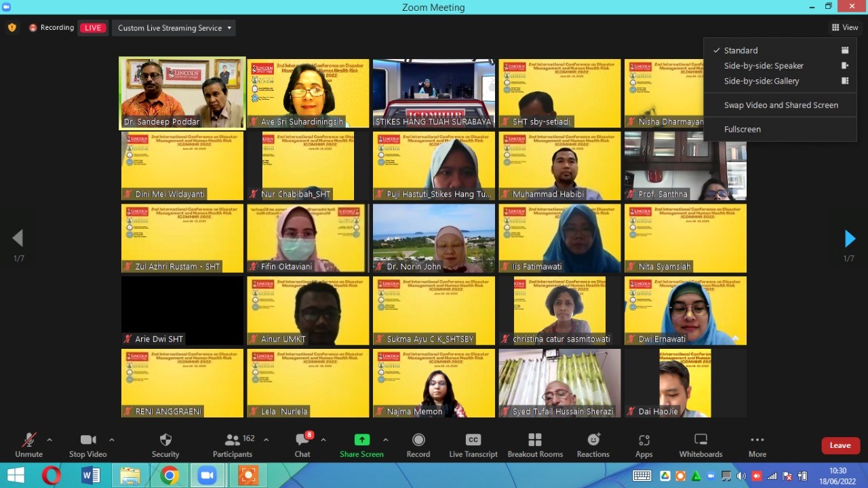The image size is (868, 488).
Task: Select Muhammad Habibi's video tile
Action: pyautogui.click(x=559, y=166)
